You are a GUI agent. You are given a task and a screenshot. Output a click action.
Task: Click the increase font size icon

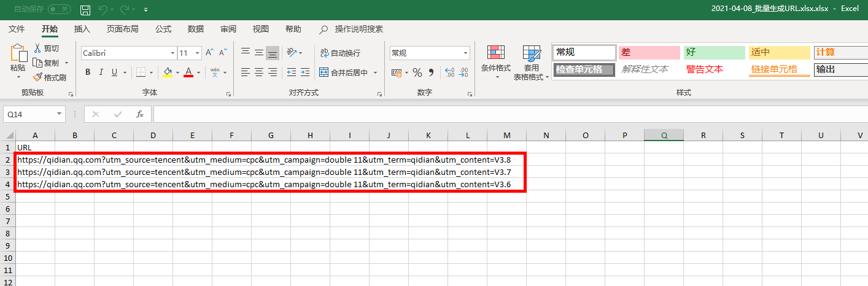coord(210,53)
